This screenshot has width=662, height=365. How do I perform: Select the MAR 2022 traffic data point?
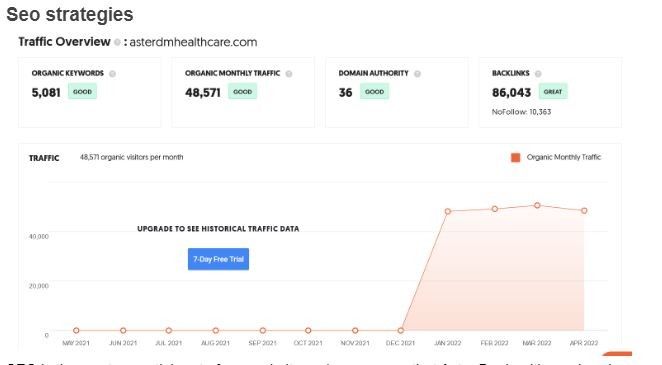[x=537, y=205]
